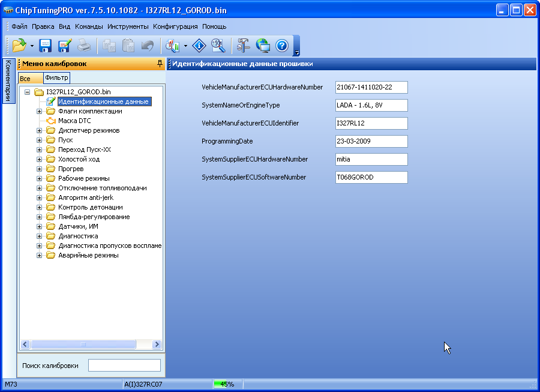Open the dropdown arrow beside the open-file icon

(32, 46)
